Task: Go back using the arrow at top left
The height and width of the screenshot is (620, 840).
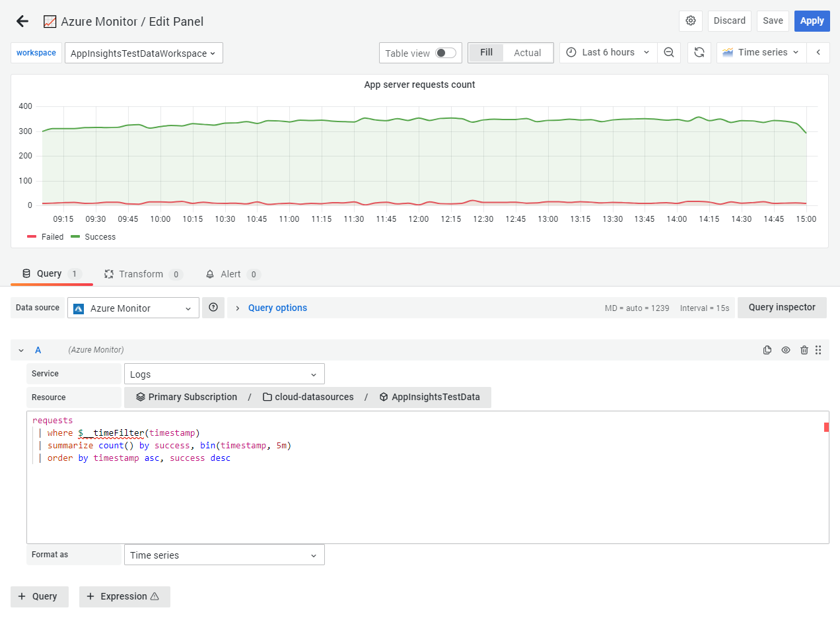Action: point(22,20)
